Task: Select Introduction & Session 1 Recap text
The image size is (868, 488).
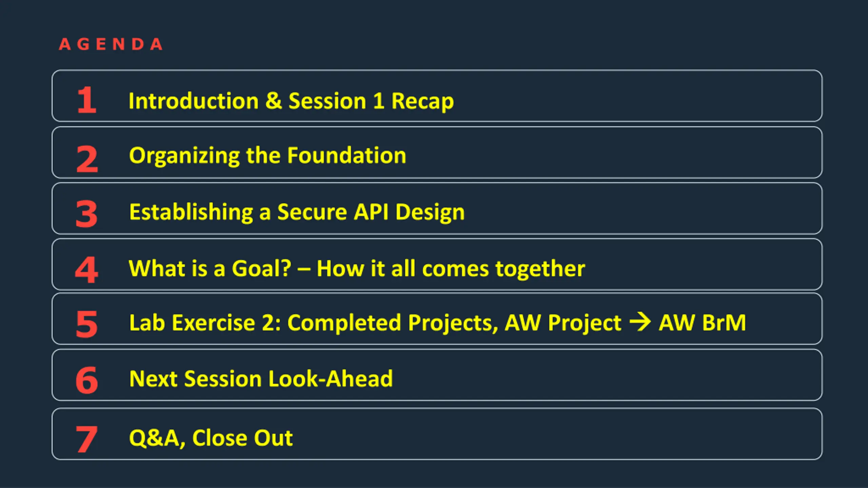Action: (x=291, y=101)
